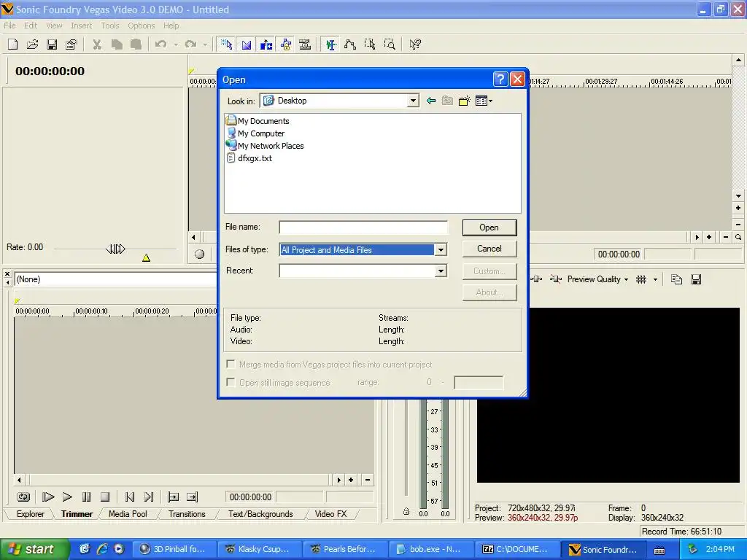
Task: Click the Open folder toolbar icon
Action: (x=32, y=44)
